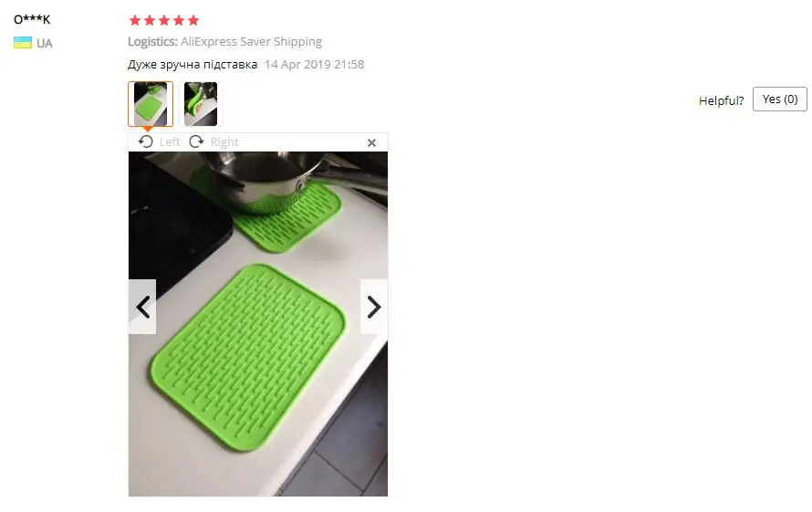Select the "Right" rotate label
The height and width of the screenshot is (512, 812).
click(x=224, y=142)
